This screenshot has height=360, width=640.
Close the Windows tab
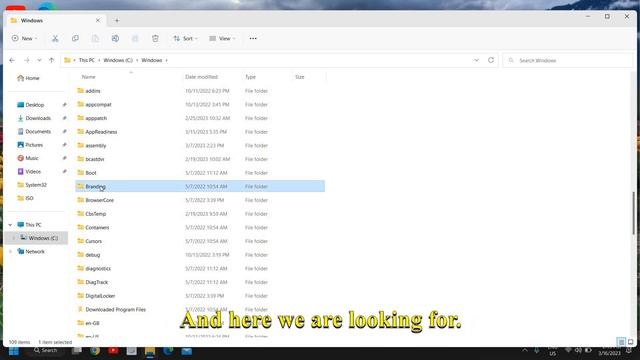[x=98, y=20]
